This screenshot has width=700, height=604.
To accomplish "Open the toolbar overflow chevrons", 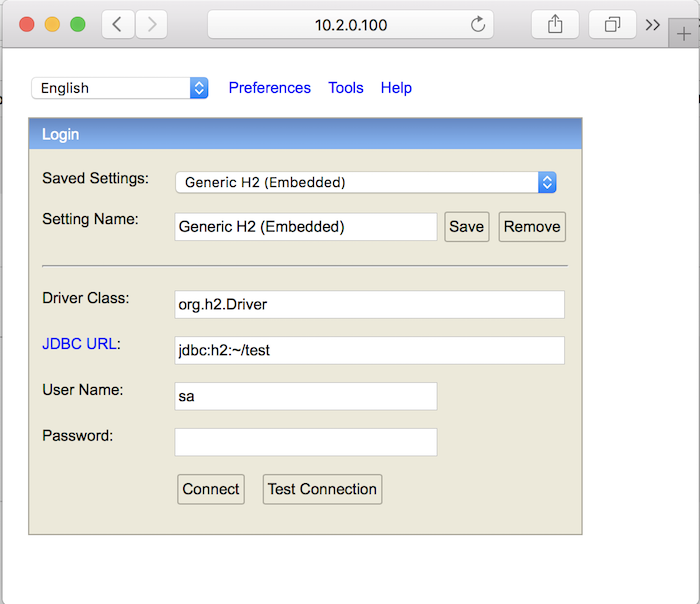I will pos(652,25).
